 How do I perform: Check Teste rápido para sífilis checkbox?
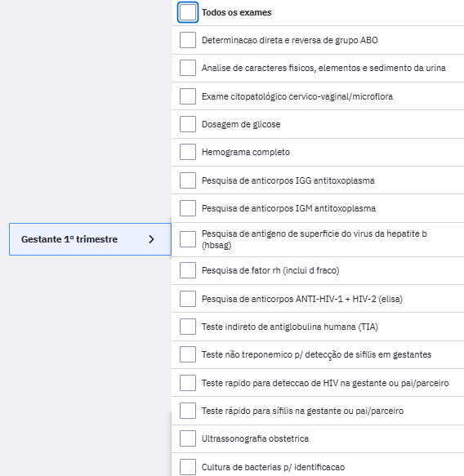pyautogui.click(x=188, y=411)
